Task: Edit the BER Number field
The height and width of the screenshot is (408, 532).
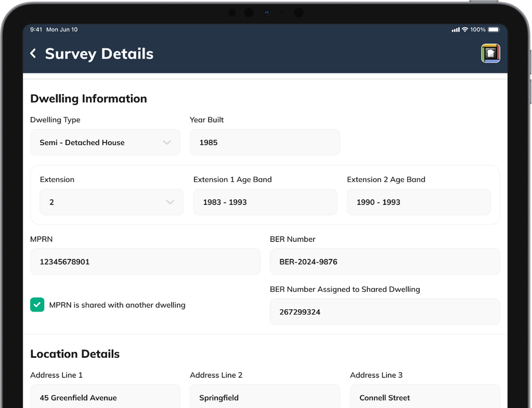Action: tap(385, 262)
